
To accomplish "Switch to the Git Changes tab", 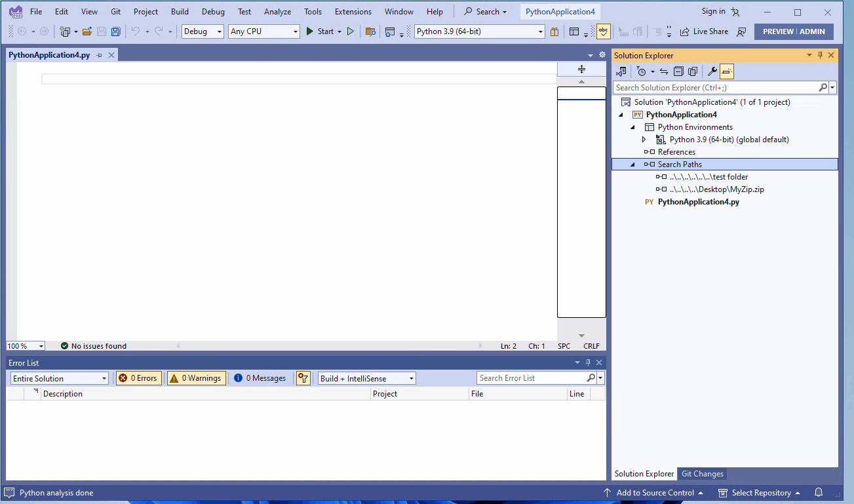I will pyautogui.click(x=702, y=473).
